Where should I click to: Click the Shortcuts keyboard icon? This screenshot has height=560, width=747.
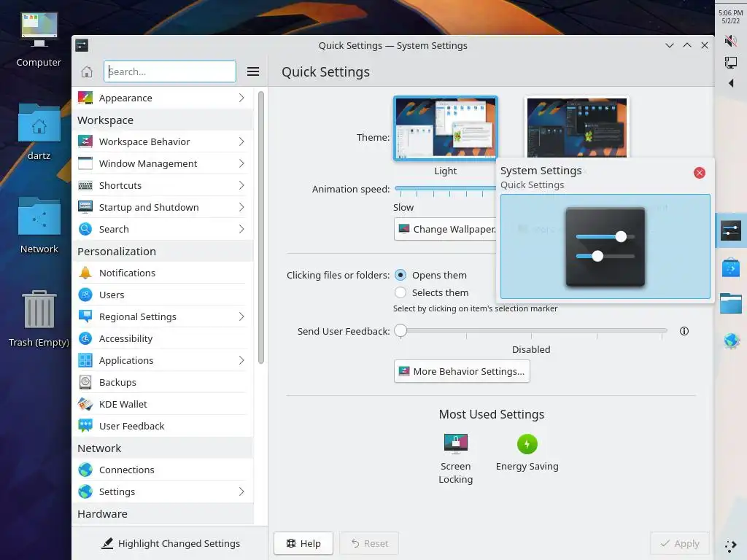[85, 185]
